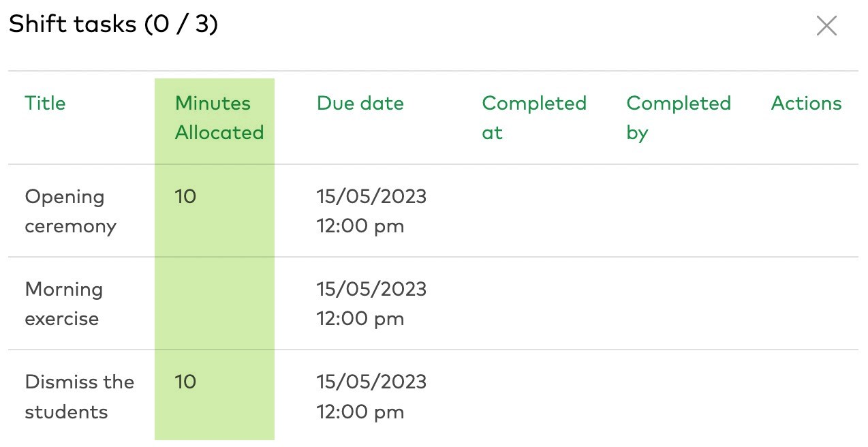The image size is (868, 447).
Task: Click the Completed by column header
Action: pos(679,118)
